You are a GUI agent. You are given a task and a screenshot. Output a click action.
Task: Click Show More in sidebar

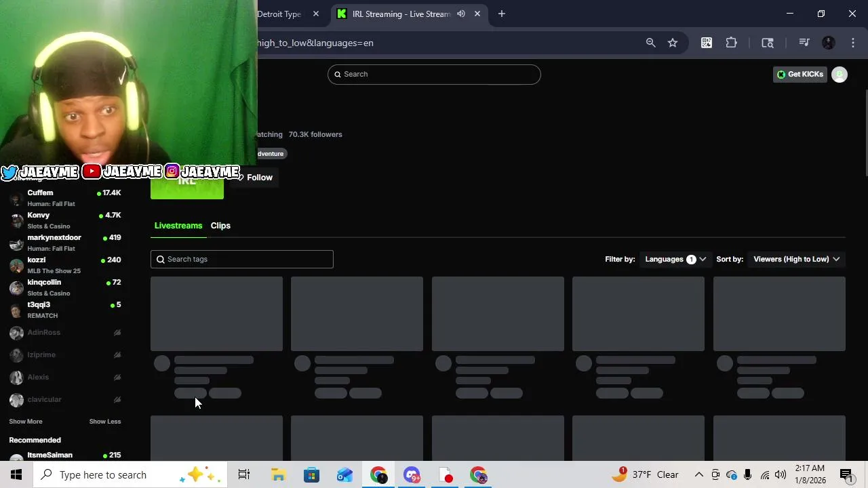(26, 422)
